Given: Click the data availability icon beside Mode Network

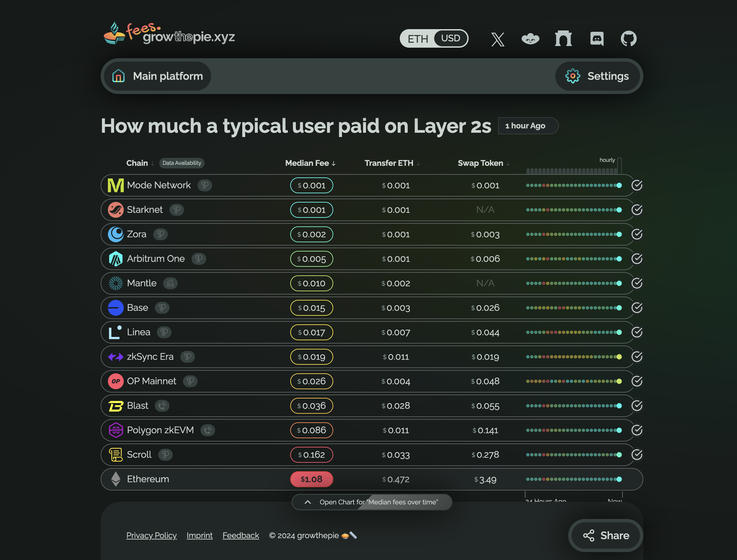Looking at the screenshot, I should pos(205,185).
